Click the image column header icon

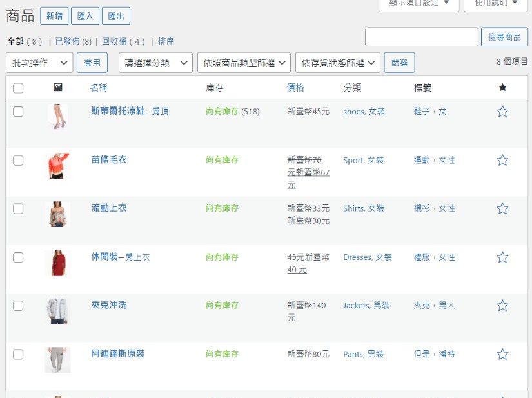[x=58, y=87]
